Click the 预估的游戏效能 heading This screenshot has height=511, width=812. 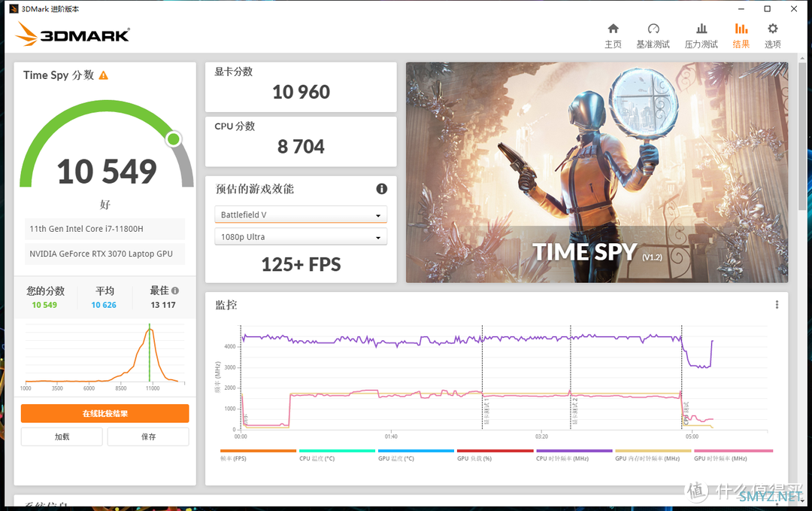254,189
